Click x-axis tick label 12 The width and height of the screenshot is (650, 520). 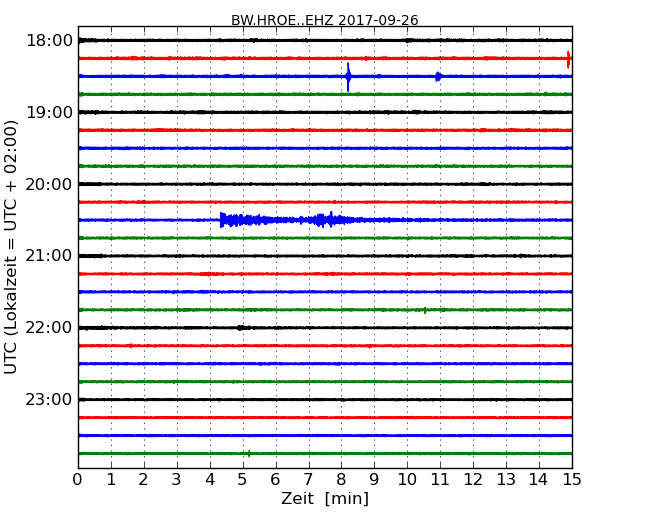tap(473, 480)
